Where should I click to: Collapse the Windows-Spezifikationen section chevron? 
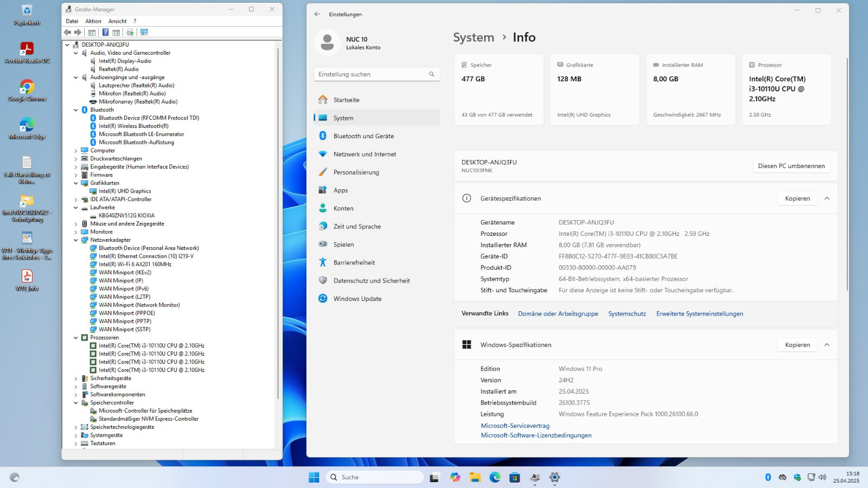coord(827,345)
